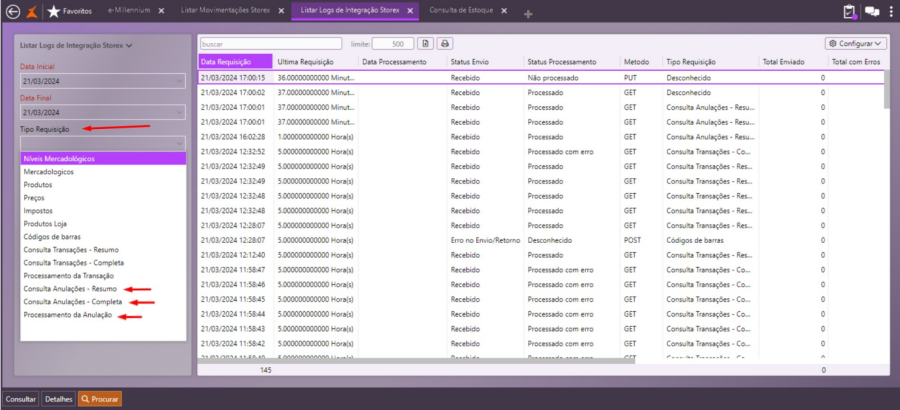The width and height of the screenshot is (900, 410).
Task: Click the Procurar button
Action: pos(100,399)
